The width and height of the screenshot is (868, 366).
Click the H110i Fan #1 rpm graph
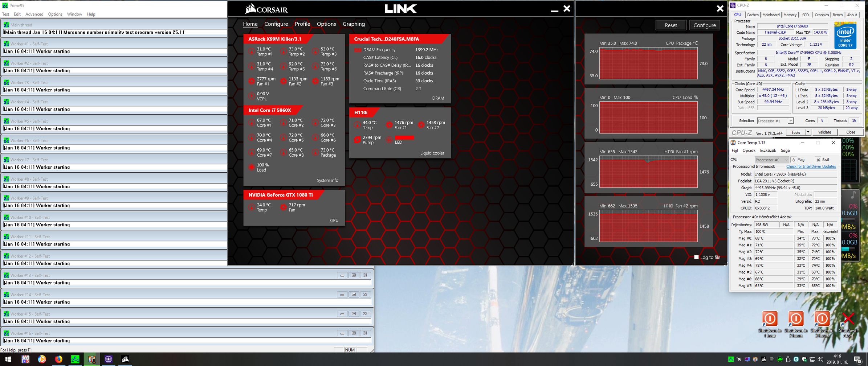click(x=648, y=172)
